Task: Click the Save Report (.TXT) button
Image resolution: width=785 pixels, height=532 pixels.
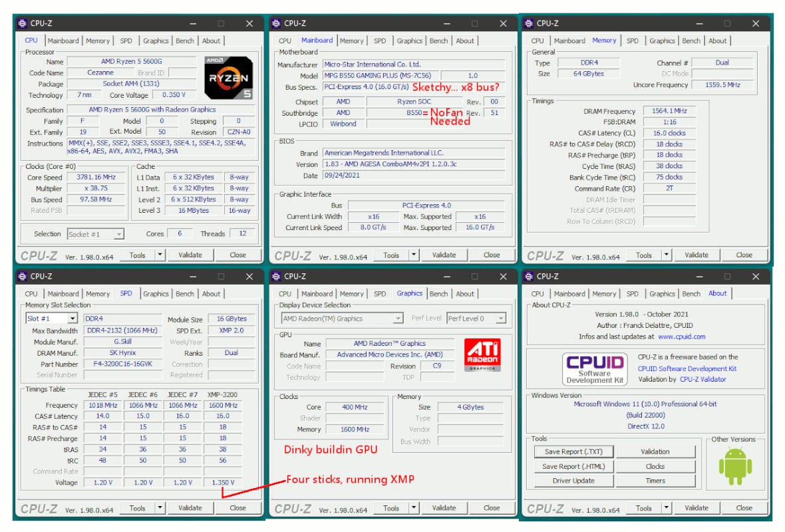Action: pos(573,452)
